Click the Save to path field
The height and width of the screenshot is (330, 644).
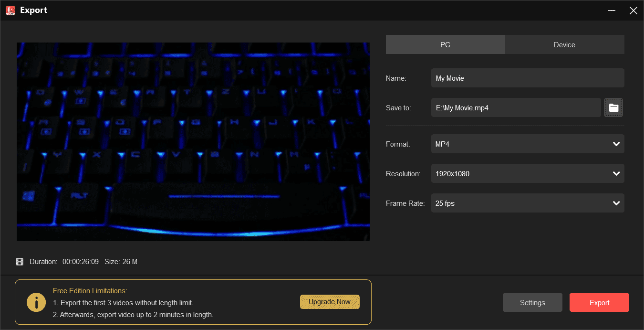click(x=516, y=107)
